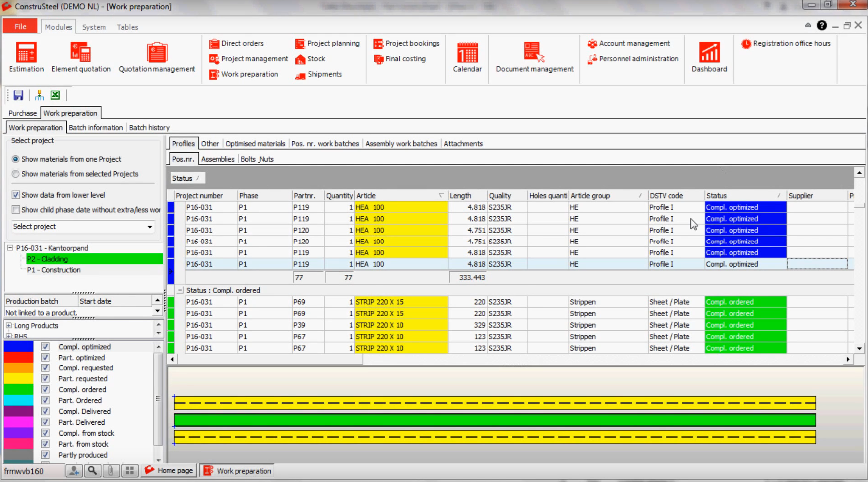Image resolution: width=868 pixels, height=482 pixels.
Task: Open the Batch history tab
Action: coord(149,128)
